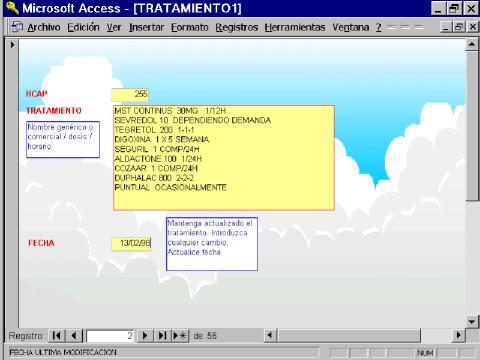Screen dimensions: 480x360
Task: Create a new record
Action: 180,335
